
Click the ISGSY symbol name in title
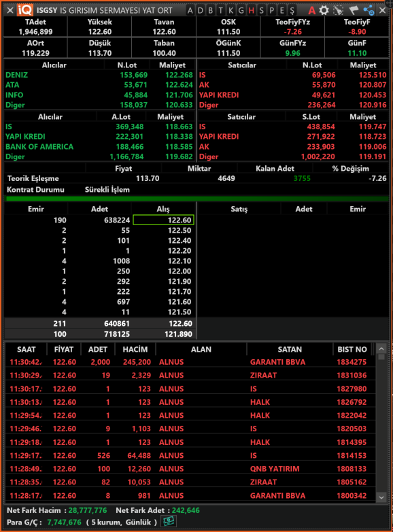(47, 10)
